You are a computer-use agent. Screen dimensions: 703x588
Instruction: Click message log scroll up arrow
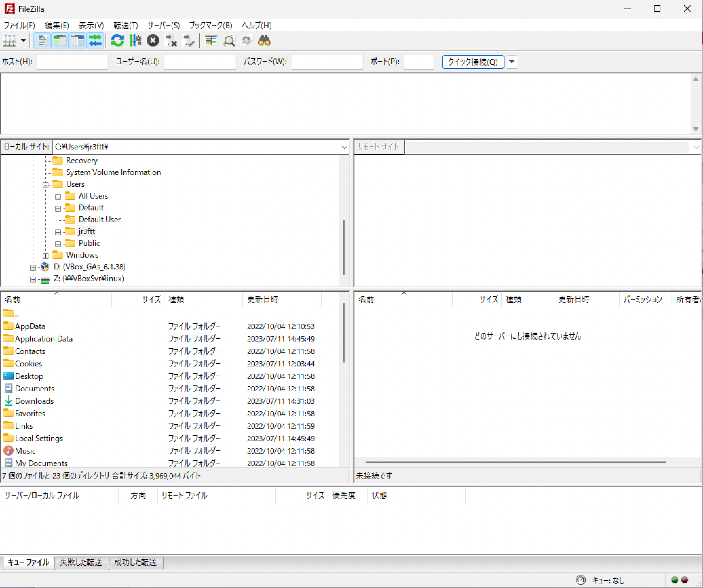[x=696, y=79]
